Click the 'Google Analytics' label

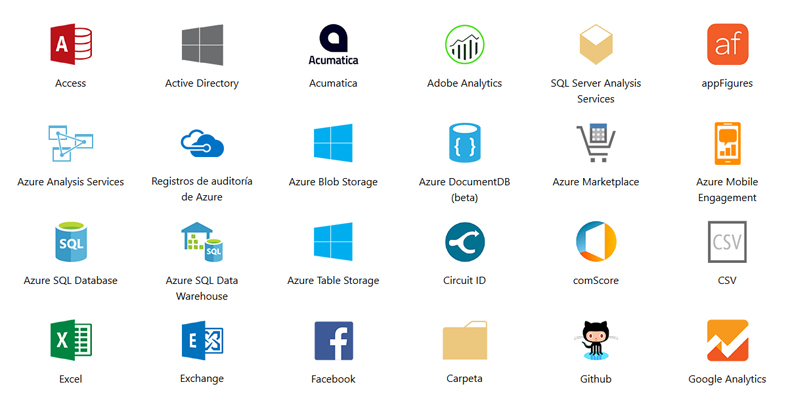point(727,379)
